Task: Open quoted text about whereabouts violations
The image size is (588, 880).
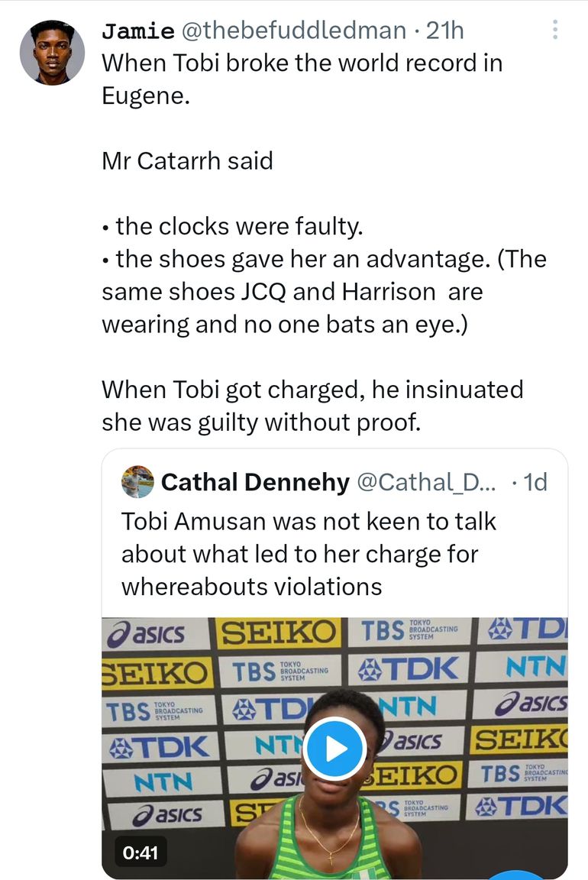Action: click(x=309, y=553)
